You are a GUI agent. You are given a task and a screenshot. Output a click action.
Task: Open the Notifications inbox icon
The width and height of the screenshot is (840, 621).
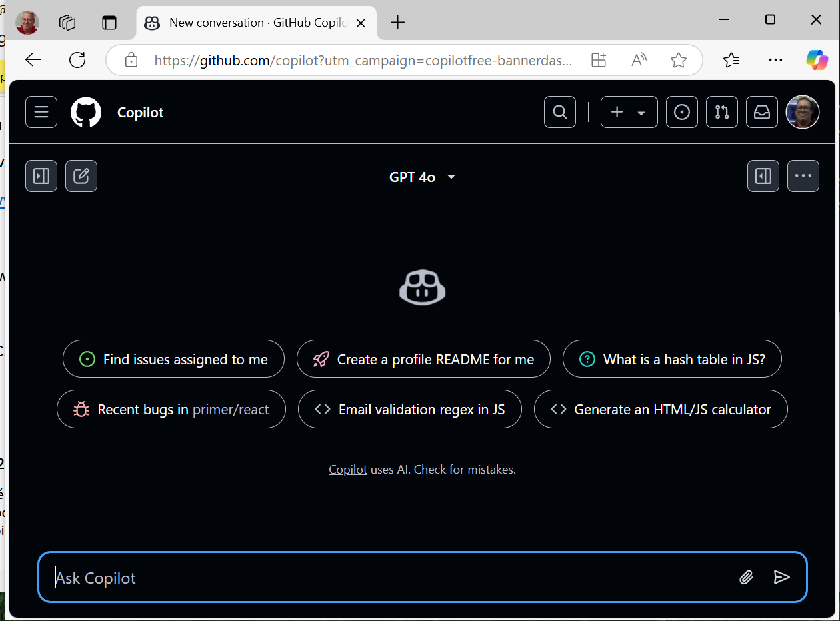point(762,112)
